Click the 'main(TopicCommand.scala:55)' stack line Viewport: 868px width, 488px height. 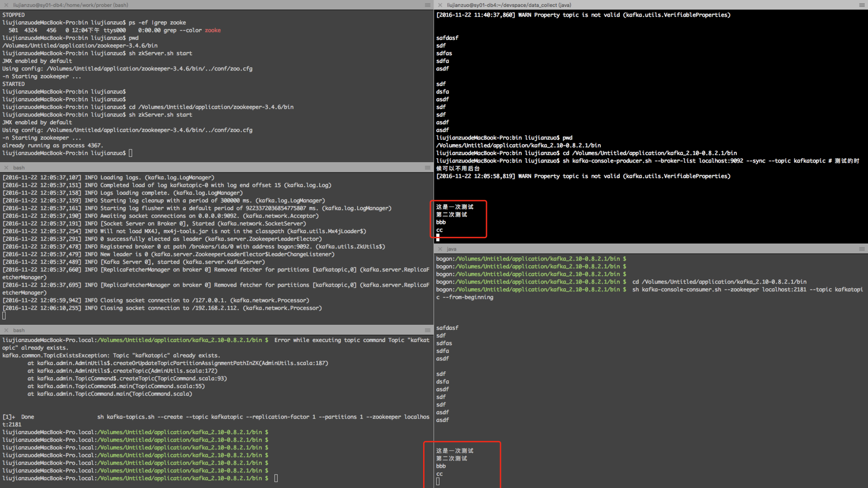[116, 386]
